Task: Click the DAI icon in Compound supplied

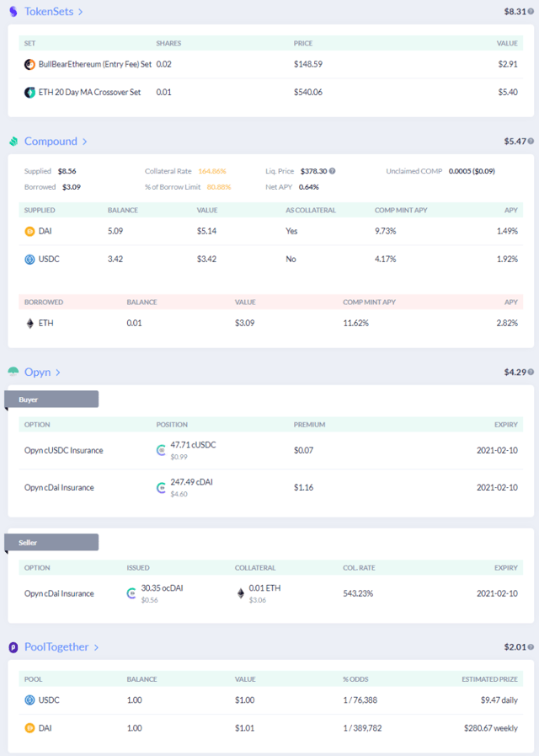Action: point(29,232)
